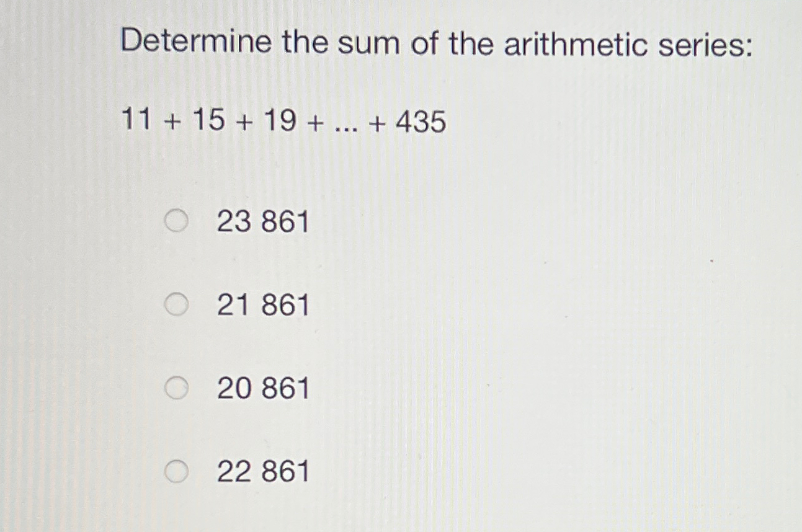
Task: Click the unselected circle beside 20 861
Action: [177, 388]
